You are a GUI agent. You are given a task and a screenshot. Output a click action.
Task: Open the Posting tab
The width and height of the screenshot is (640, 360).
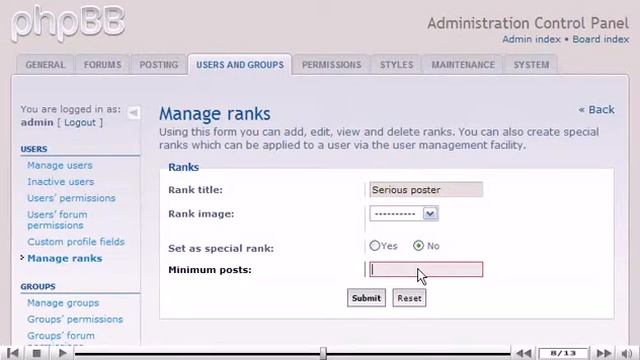coord(159,65)
